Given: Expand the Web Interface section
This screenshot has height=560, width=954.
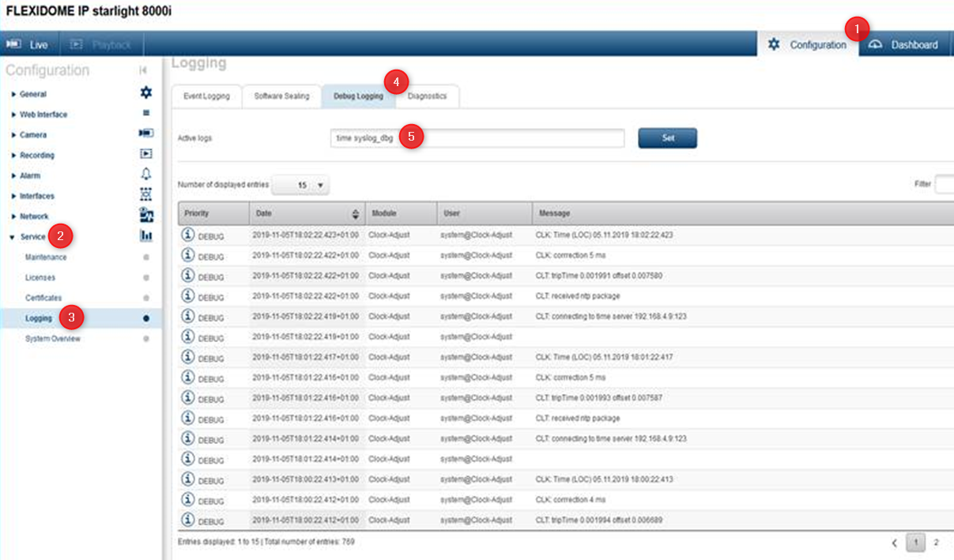Looking at the screenshot, I should click(43, 115).
